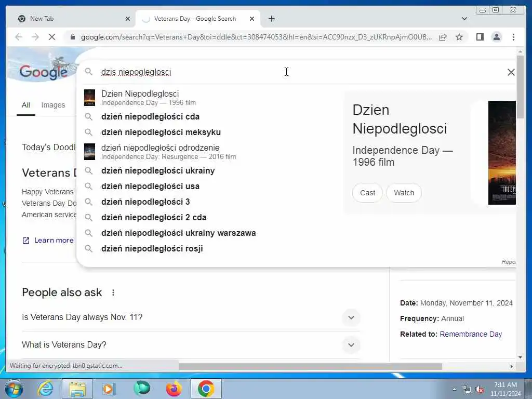Open a new tab with plus

(x=271, y=19)
